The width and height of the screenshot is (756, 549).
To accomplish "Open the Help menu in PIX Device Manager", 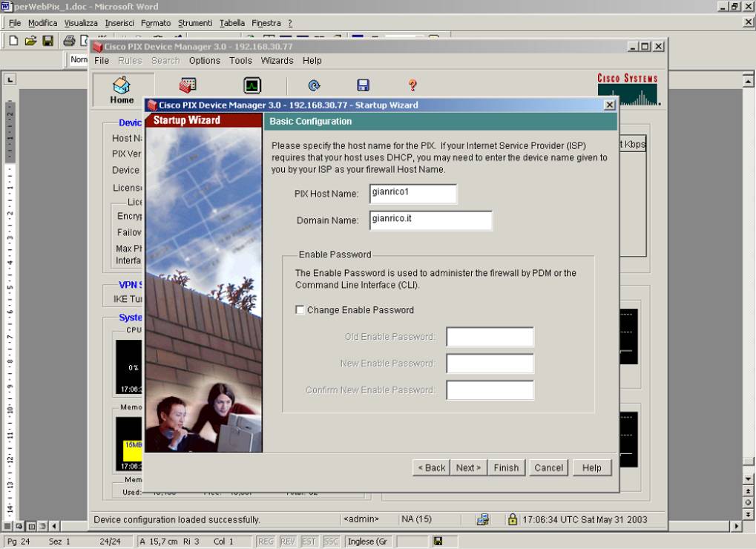I will (x=312, y=61).
